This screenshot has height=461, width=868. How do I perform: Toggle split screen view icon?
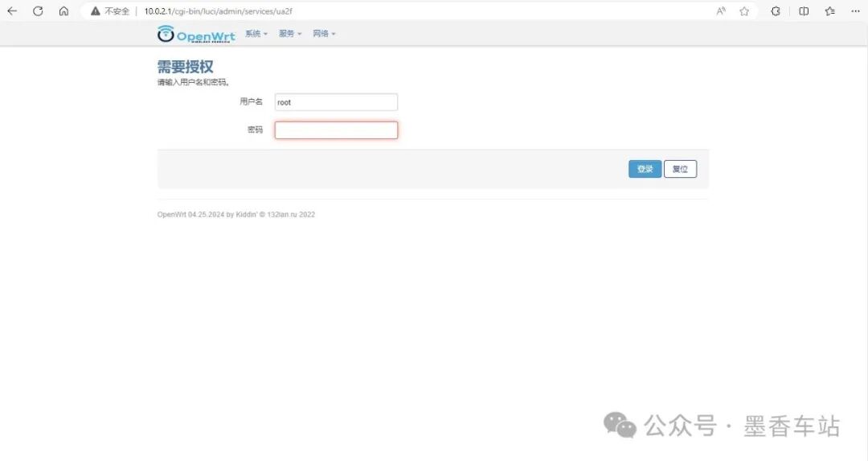[x=804, y=11]
